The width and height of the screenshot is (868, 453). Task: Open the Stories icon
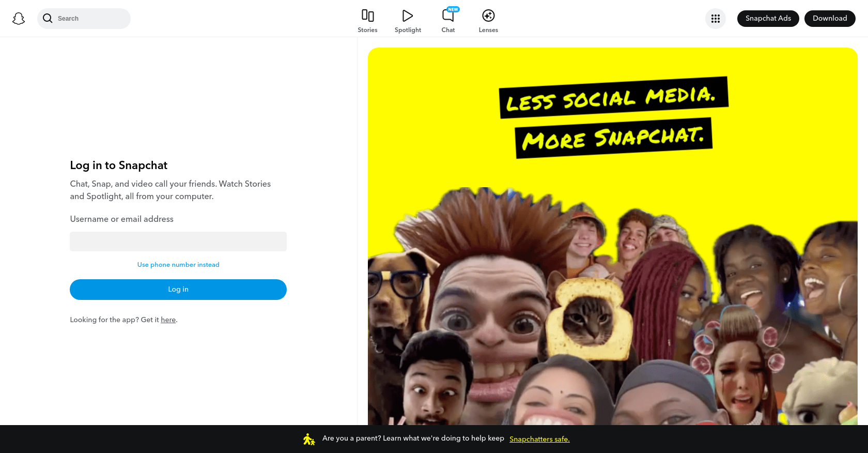point(367,16)
